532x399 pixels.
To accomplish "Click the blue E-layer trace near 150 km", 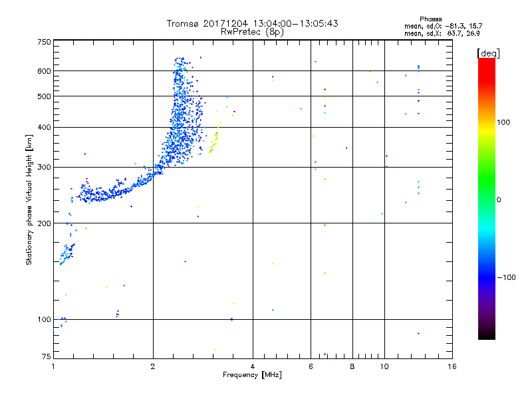I will [67, 253].
